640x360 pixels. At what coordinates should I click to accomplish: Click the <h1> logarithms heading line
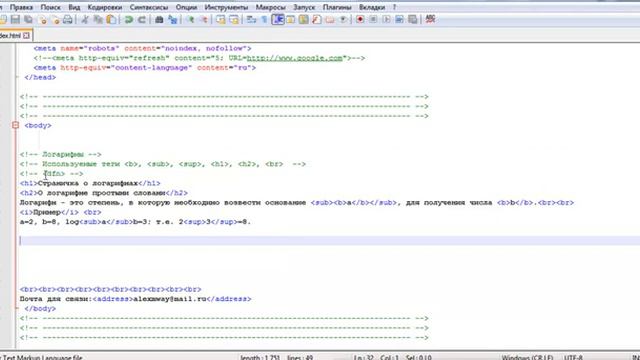click(90, 183)
